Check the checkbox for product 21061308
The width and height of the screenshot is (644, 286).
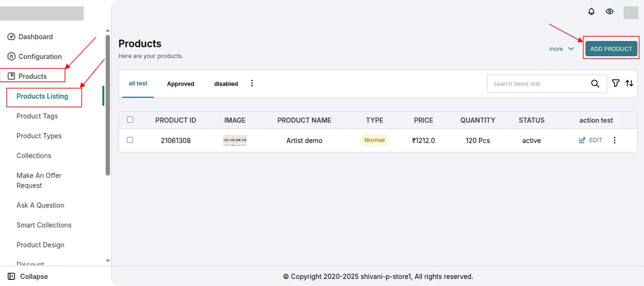(130, 140)
